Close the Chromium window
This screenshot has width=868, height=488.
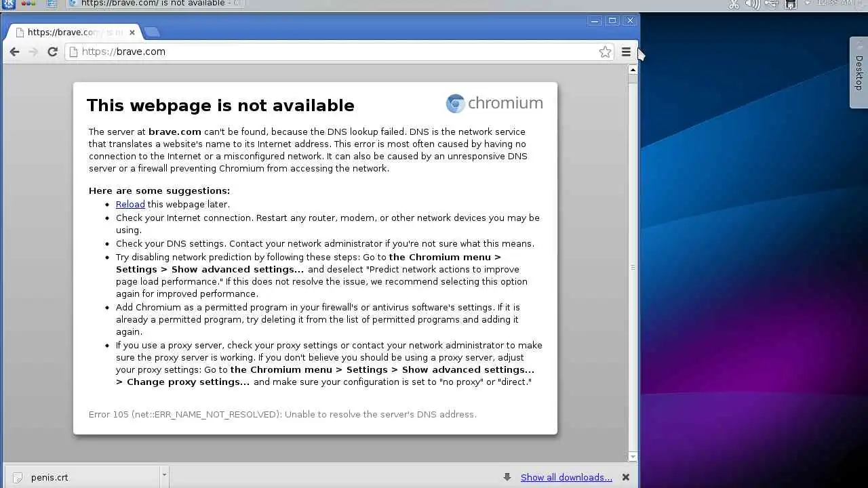pyautogui.click(x=630, y=20)
